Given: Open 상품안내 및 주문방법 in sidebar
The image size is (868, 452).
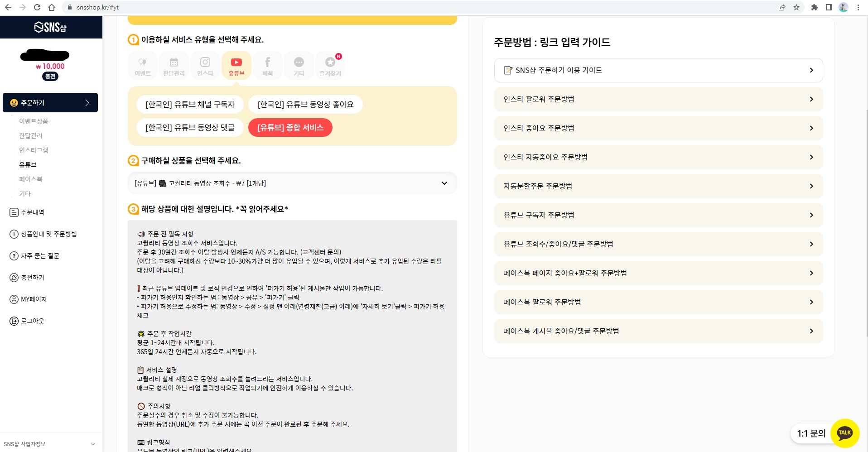Looking at the screenshot, I should 43,234.
